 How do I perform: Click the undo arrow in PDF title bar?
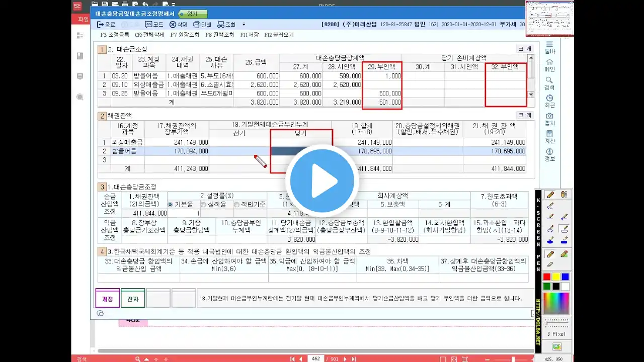146,4
